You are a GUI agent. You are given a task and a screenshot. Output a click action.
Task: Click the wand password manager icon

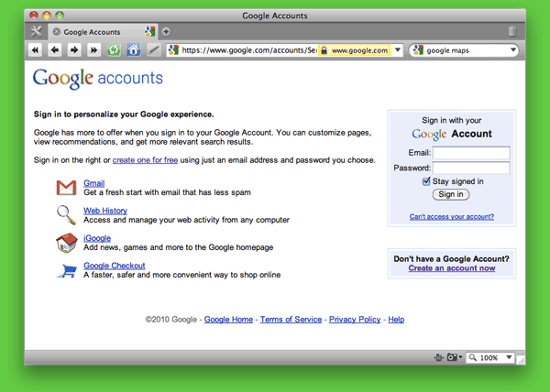click(x=153, y=50)
